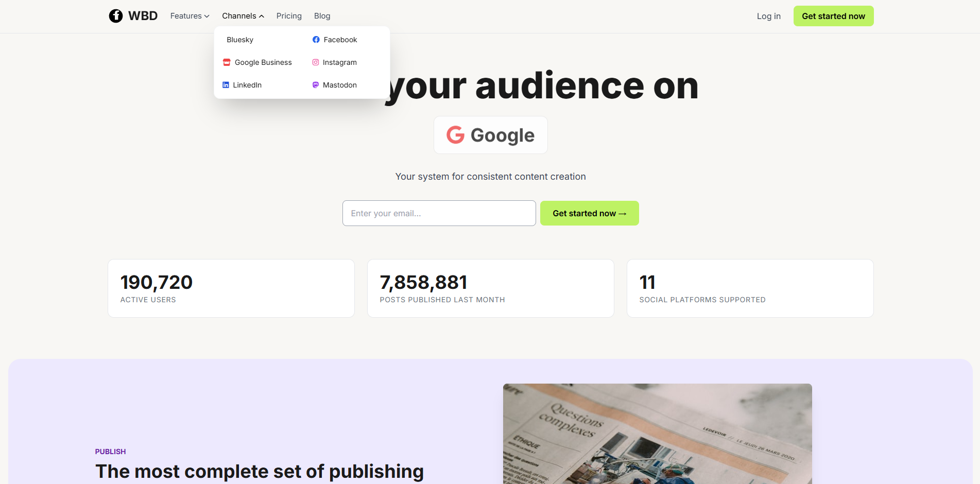Viewport: 980px width, 484px height.
Task: Select Facebook channel entry
Action: click(x=335, y=40)
